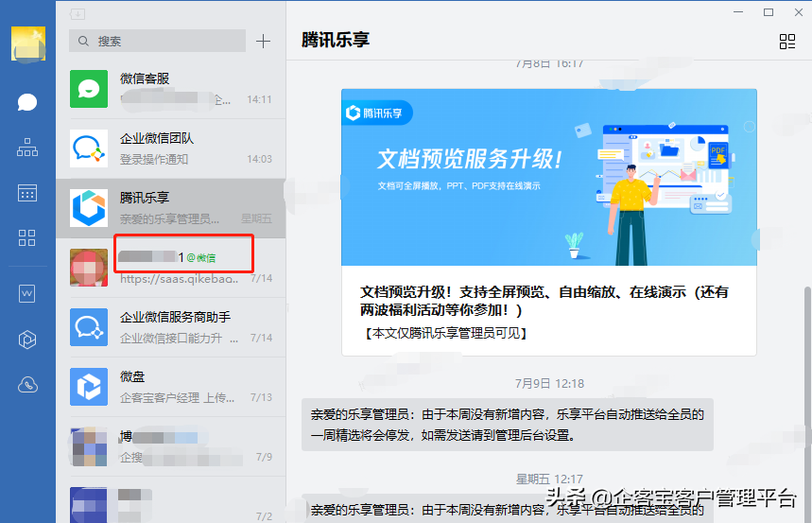Open the article titled 文档预览升级
Screen dimensions: 812x523
point(544,301)
